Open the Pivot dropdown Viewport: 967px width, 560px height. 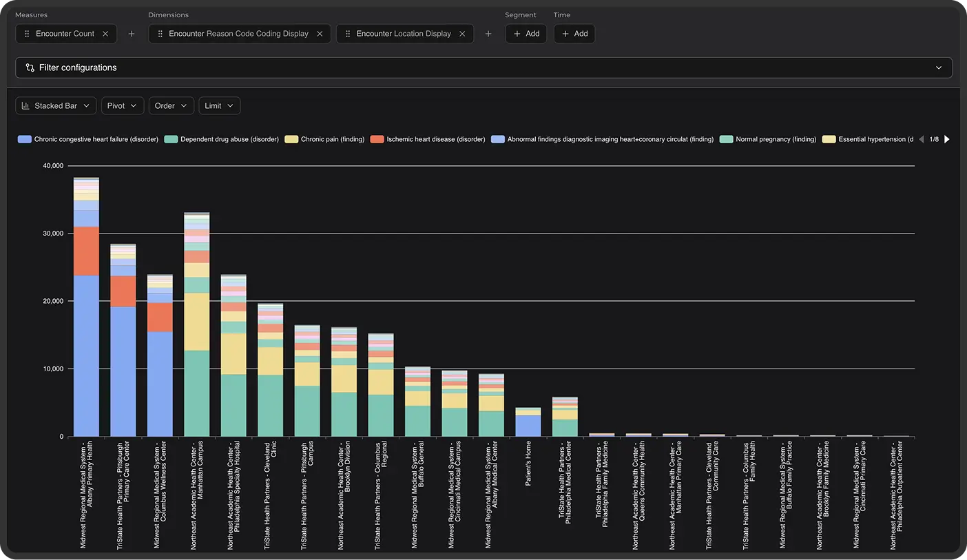[122, 105]
